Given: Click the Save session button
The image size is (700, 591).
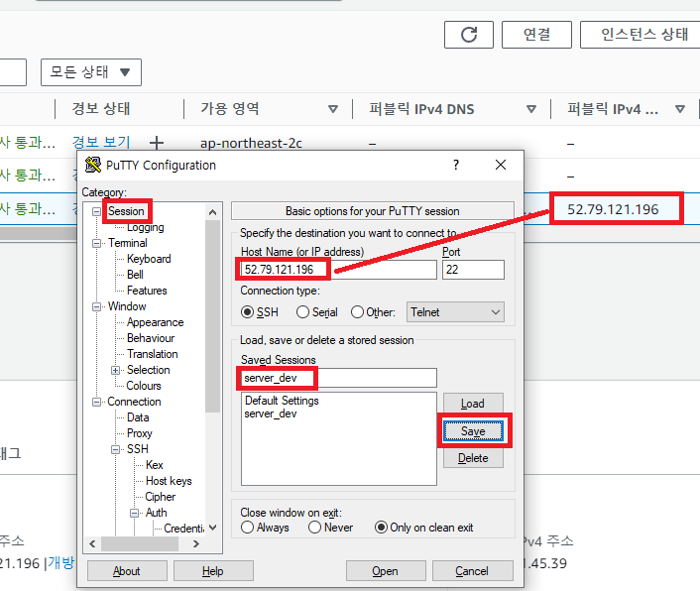Looking at the screenshot, I should coord(473,431).
